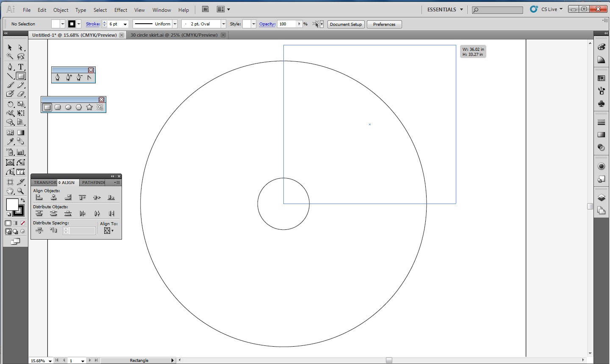Viewport: 610px width, 364px height.
Task: Select the Pen tool in main toolbox
Action: point(10,67)
